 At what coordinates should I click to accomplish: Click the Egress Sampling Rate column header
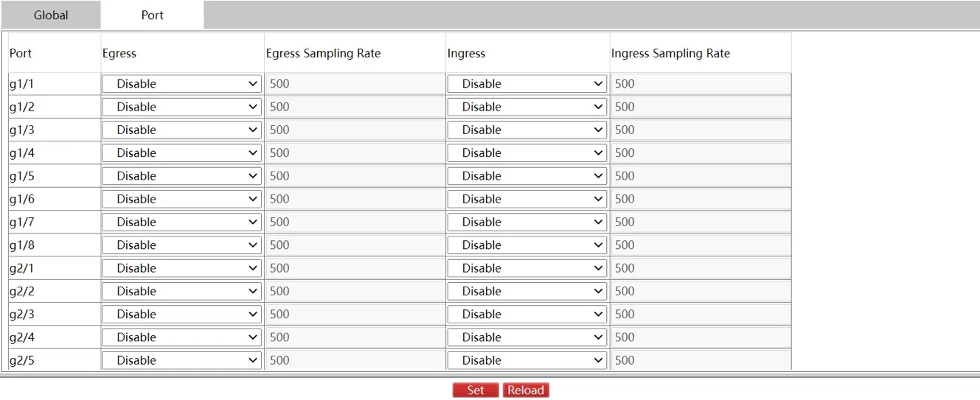pyautogui.click(x=323, y=53)
